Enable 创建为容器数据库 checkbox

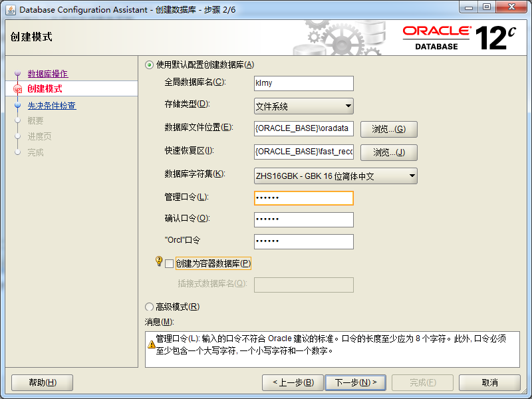(169, 263)
